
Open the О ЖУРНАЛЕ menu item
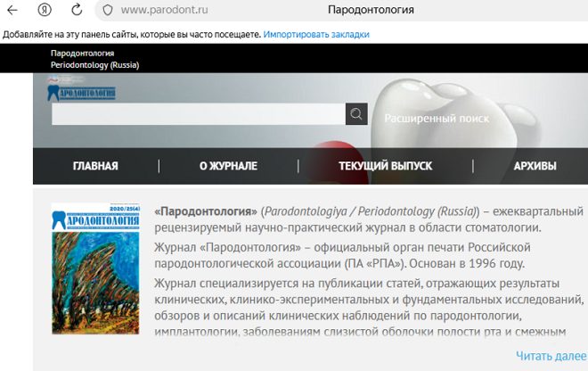(x=228, y=166)
